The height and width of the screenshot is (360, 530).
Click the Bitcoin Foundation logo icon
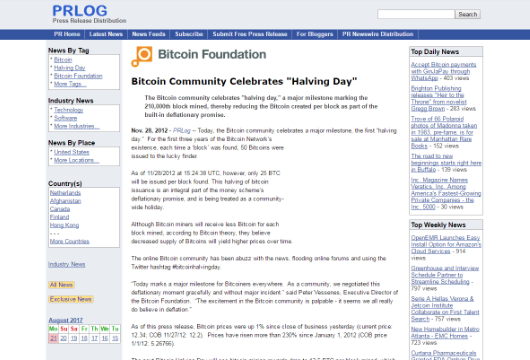click(x=142, y=56)
